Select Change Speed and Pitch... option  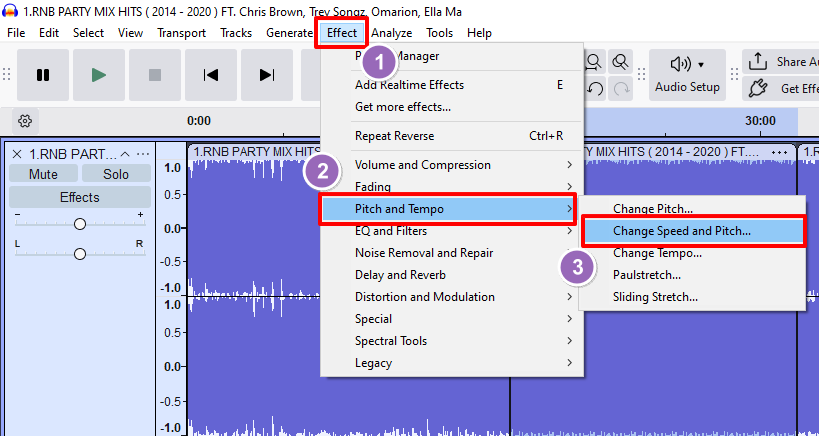pyautogui.click(x=693, y=231)
